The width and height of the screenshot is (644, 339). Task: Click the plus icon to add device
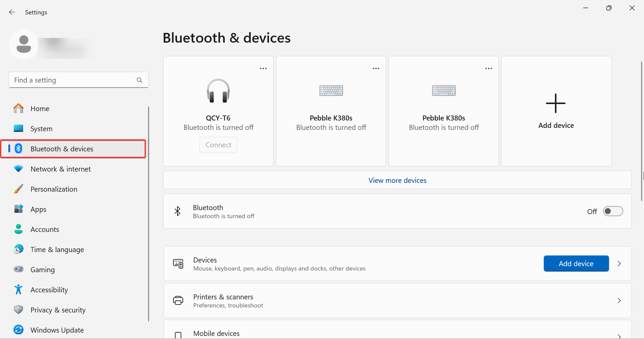click(555, 103)
